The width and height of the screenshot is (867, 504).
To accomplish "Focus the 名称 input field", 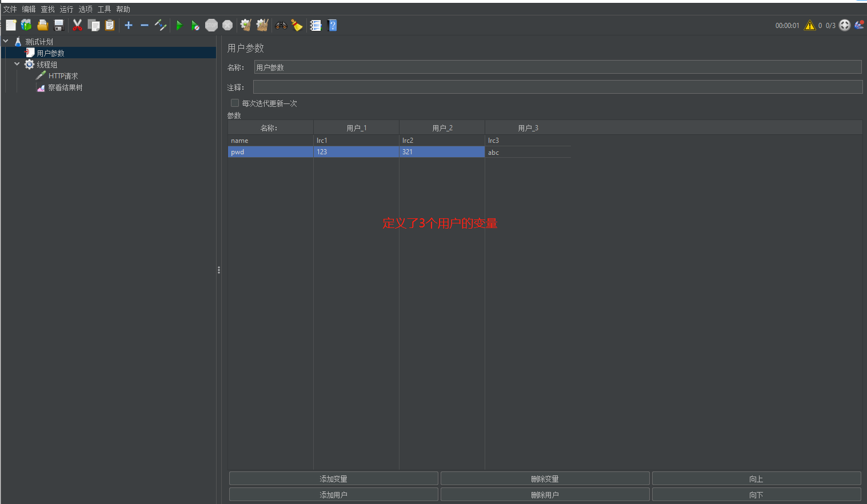I will 558,67.
